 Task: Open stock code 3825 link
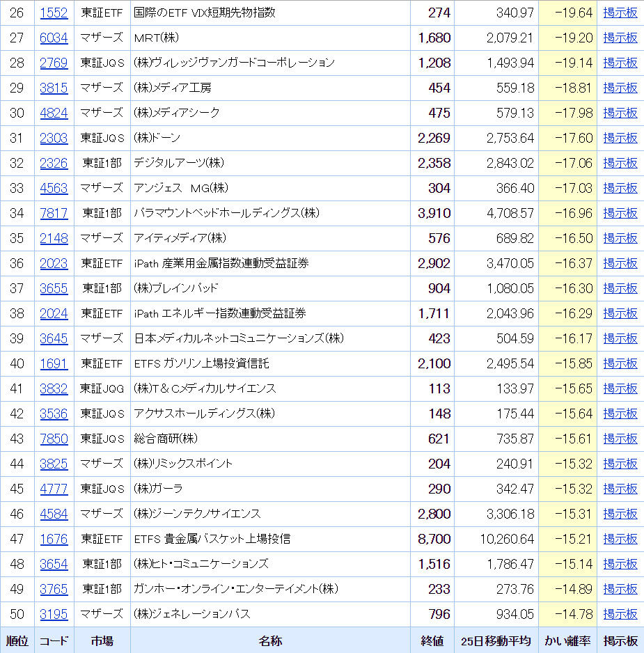54,464
